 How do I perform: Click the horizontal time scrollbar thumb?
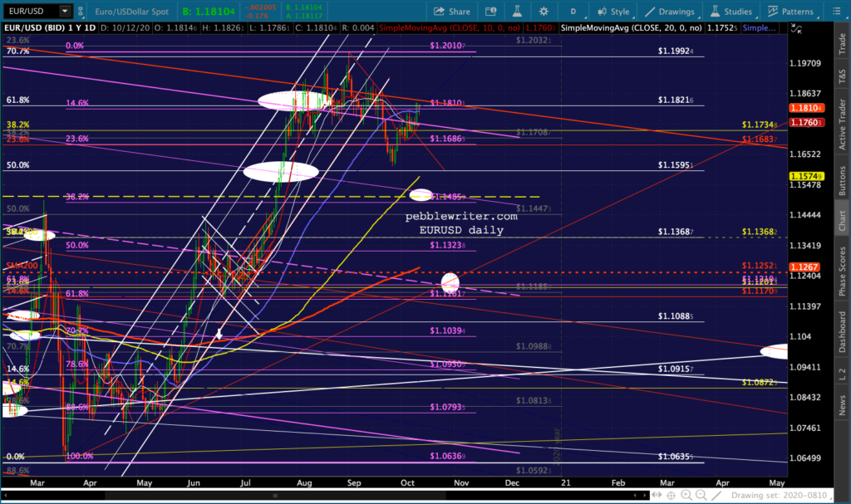tap(275, 496)
